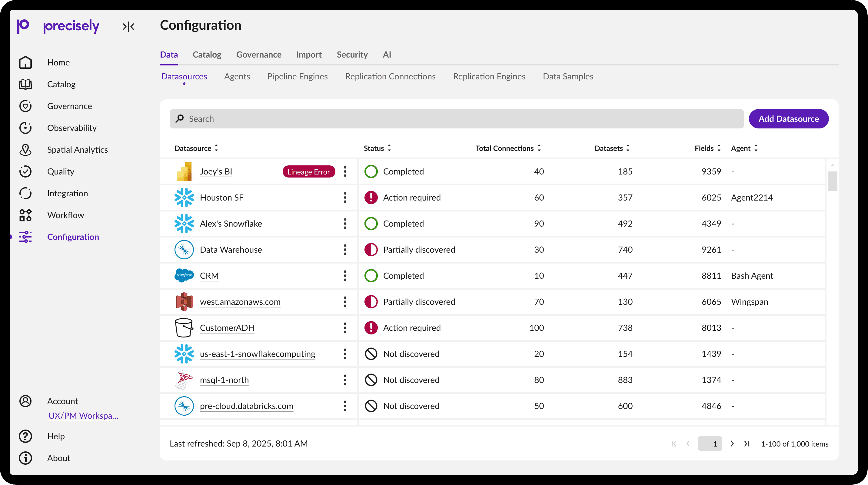Click the Spatial Analytics map pin icon
The image size is (868, 485).
25,150
